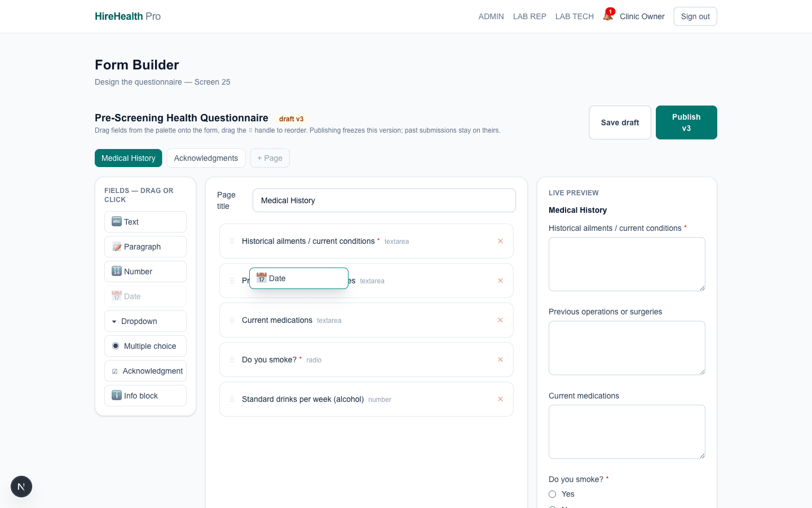The image size is (812, 508).
Task: Click the Multiple choice radio icon
Action: coord(116,346)
